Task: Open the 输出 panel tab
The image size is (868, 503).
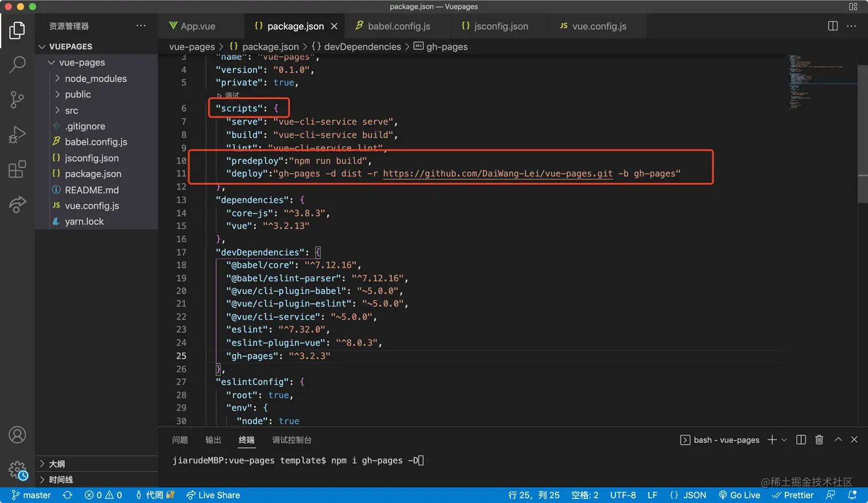Action: pos(214,440)
